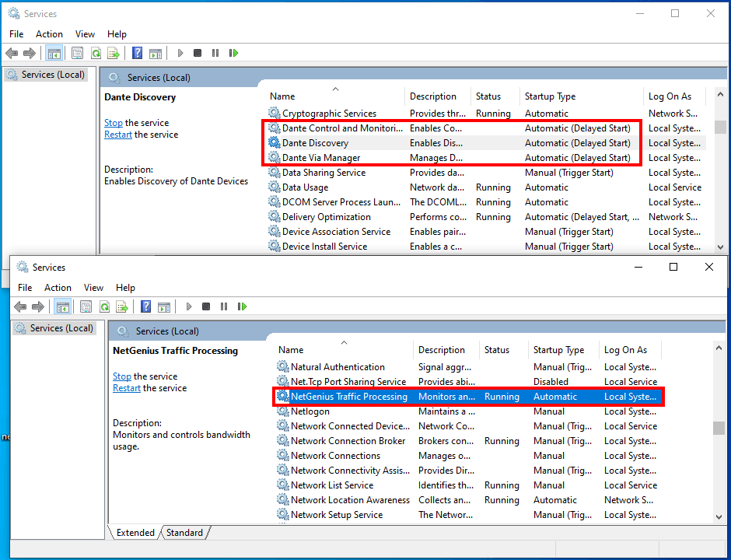Screen dimensions: 731x560
Task: Open Action menu in NetGenius Services window
Action: tap(58, 288)
